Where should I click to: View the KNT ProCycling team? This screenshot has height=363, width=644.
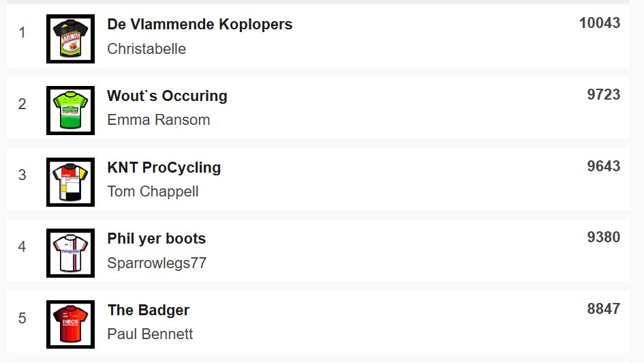pyautogui.click(x=164, y=168)
